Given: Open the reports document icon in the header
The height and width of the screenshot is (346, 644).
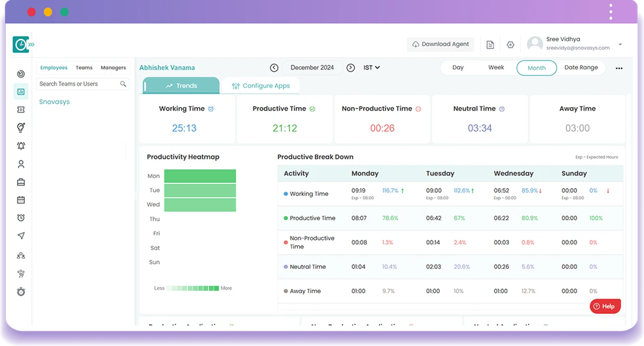Looking at the screenshot, I should coord(490,44).
